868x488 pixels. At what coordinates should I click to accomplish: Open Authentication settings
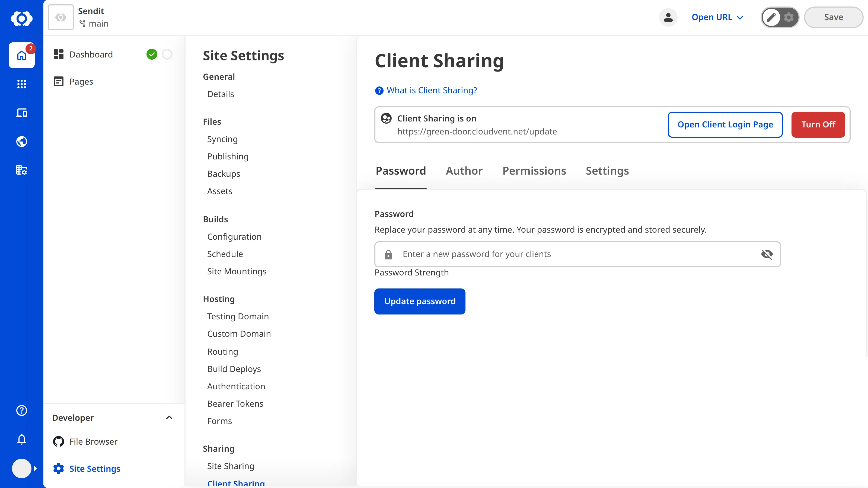pos(236,386)
